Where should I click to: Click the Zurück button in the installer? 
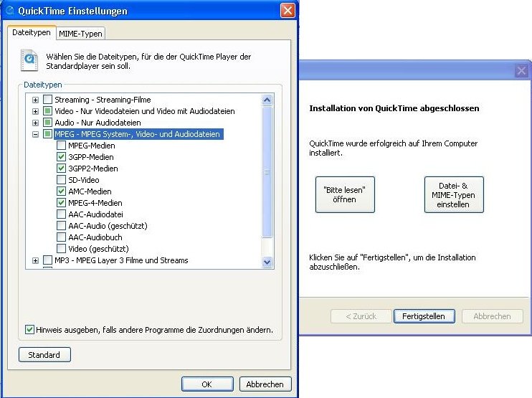tap(361, 316)
